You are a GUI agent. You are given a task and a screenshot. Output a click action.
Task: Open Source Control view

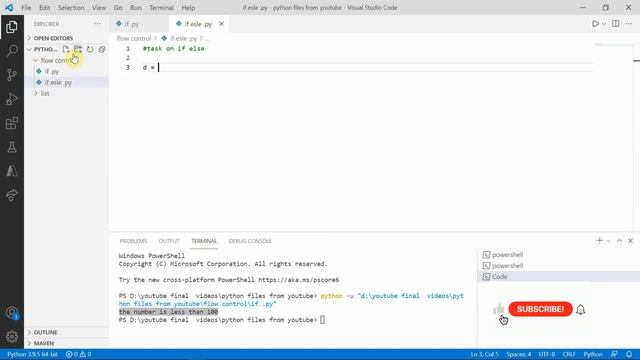pos(12,75)
